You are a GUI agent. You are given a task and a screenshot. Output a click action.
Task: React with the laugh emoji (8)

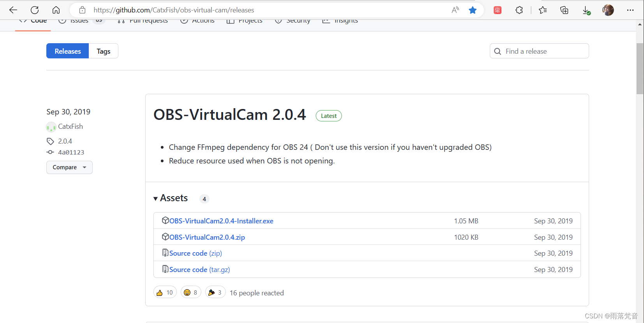pyautogui.click(x=191, y=293)
